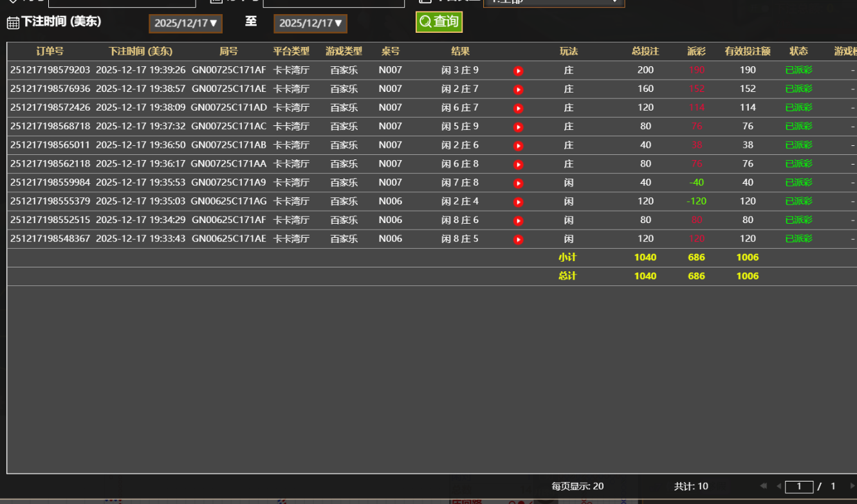
Task: Open replay icon for round GN00625C171AG
Action: pos(518,202)
